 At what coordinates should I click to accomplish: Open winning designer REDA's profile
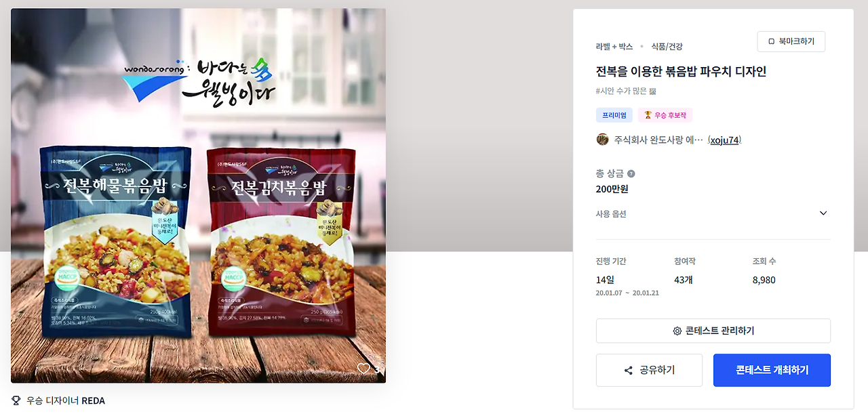(94, 400)
